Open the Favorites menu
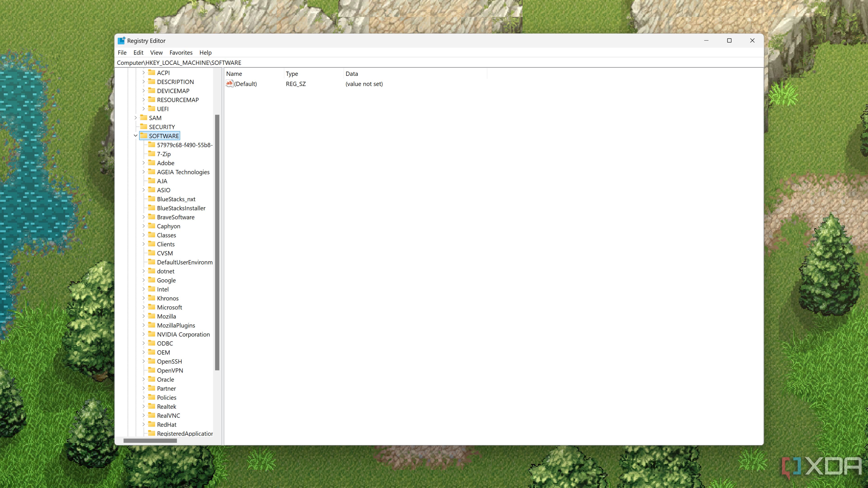Screen dimensions: 868x488 coord(181,53)
